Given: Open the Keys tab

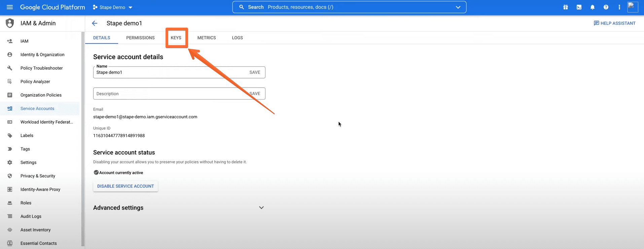Looking at the screenshot, I should click(x=176, y=38).
